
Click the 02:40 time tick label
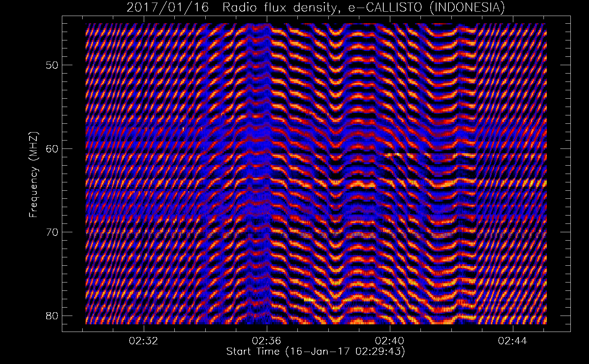click(x=390, y=341)
